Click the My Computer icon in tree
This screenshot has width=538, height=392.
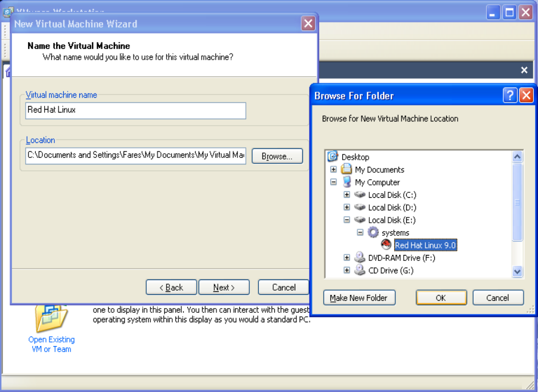[x=347, y=182]
